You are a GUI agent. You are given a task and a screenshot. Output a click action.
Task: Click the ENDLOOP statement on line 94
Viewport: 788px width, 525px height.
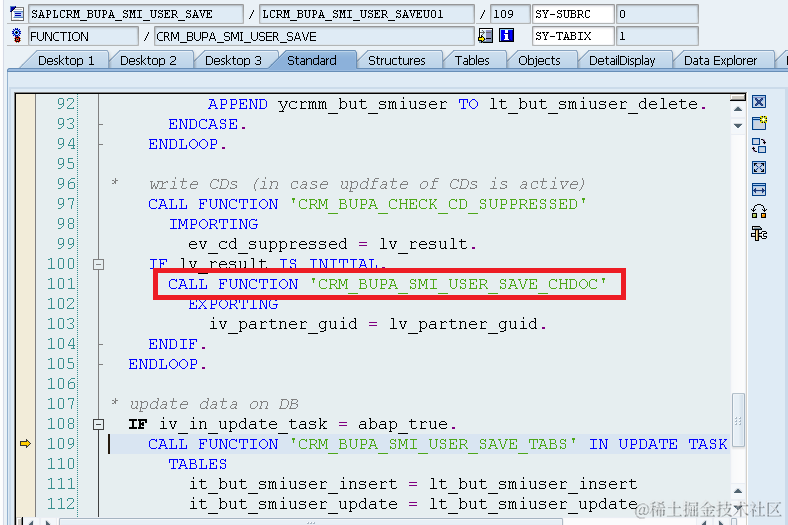pyautogui.click(x=183, y=144)
